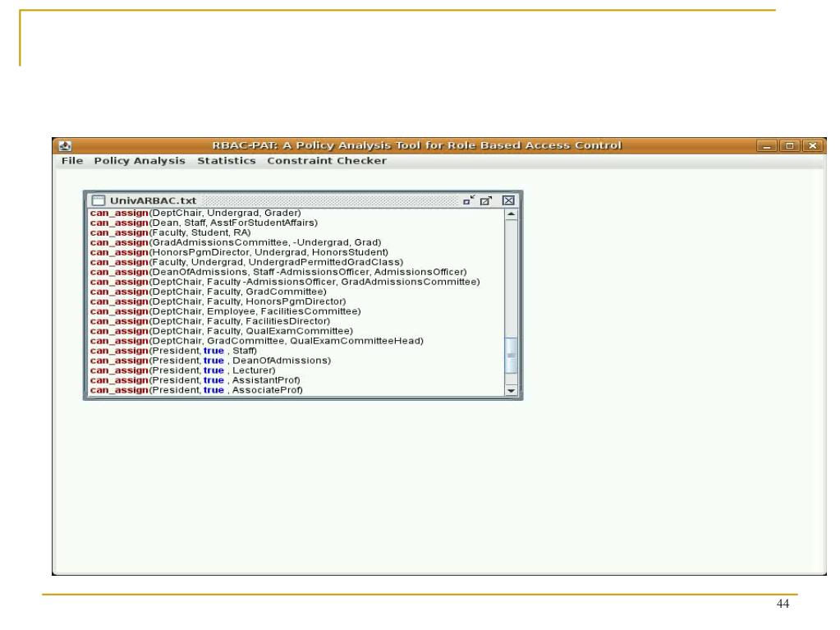The image size is (840, 630).
Task: Click the line can_assign(DeptChair, Undergrad, Grader)
Action: (195, 214)
